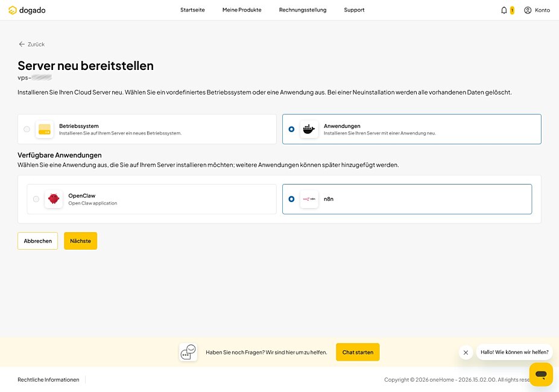Select the Anwendungen radio button
The image size is (559, 392).
click(x=291, y=129)
